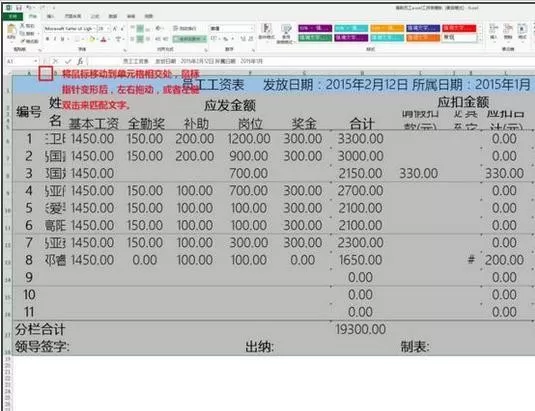Switch to the Review tab
Viewport: 535px width, 411px height.
click(131, 16)
